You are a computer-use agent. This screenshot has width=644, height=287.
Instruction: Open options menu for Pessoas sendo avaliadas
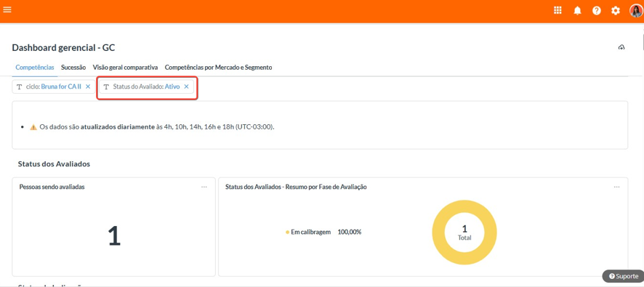[204, 187]
